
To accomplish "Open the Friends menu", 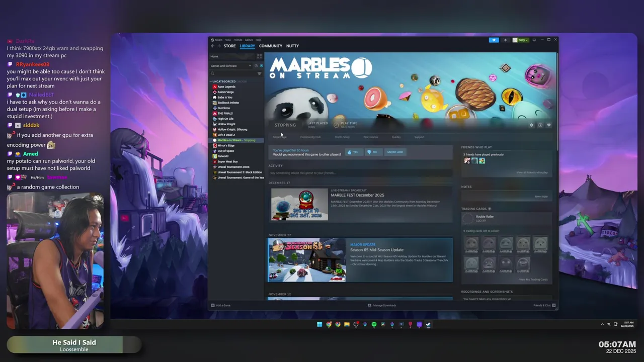I will coord(237,40).
